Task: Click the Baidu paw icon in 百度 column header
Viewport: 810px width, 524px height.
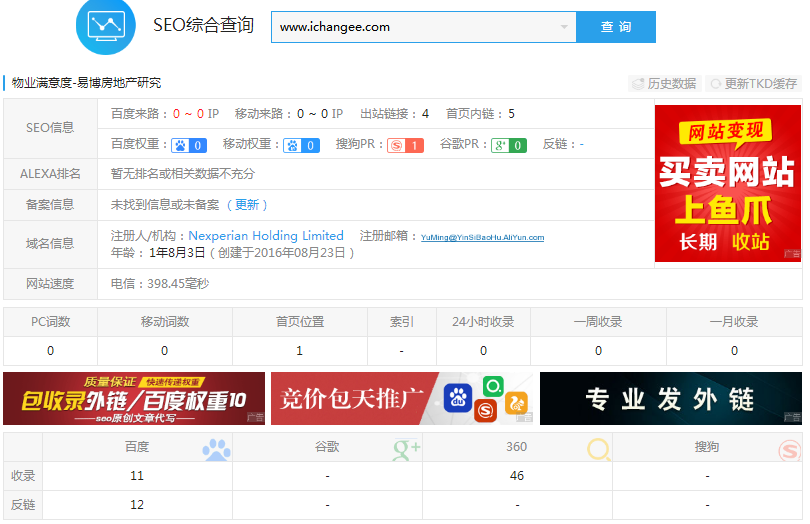Action: coord(216,449)
